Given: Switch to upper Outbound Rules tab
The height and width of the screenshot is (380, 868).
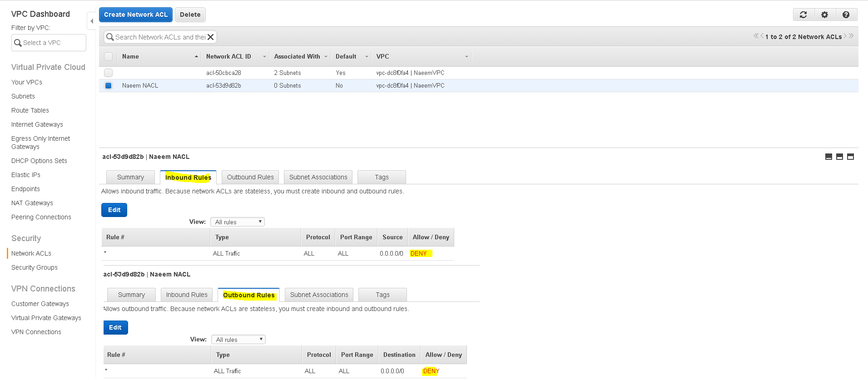Looking at the screenshot, I should pyautogui.click(x=250, y=177).
